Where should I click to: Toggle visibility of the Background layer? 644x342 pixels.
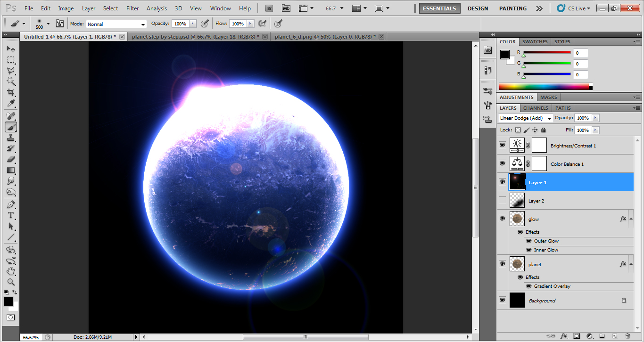coord(502,300)
